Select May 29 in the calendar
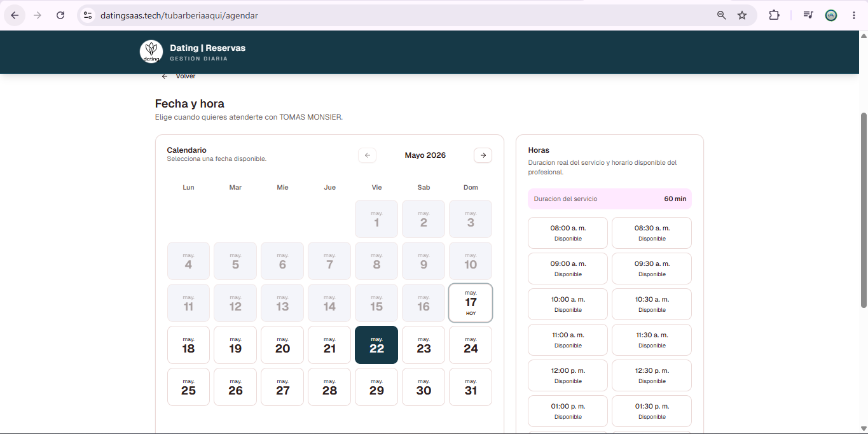The height and width of the screenshot is (434, 868). pyautogui.click(x=376, y=387)
